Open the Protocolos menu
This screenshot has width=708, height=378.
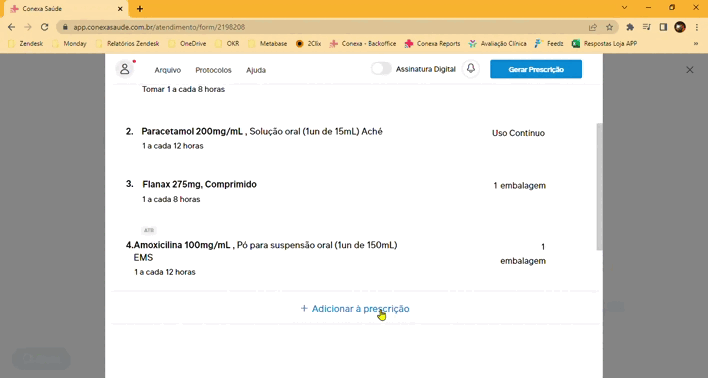[x=213, y=70]
